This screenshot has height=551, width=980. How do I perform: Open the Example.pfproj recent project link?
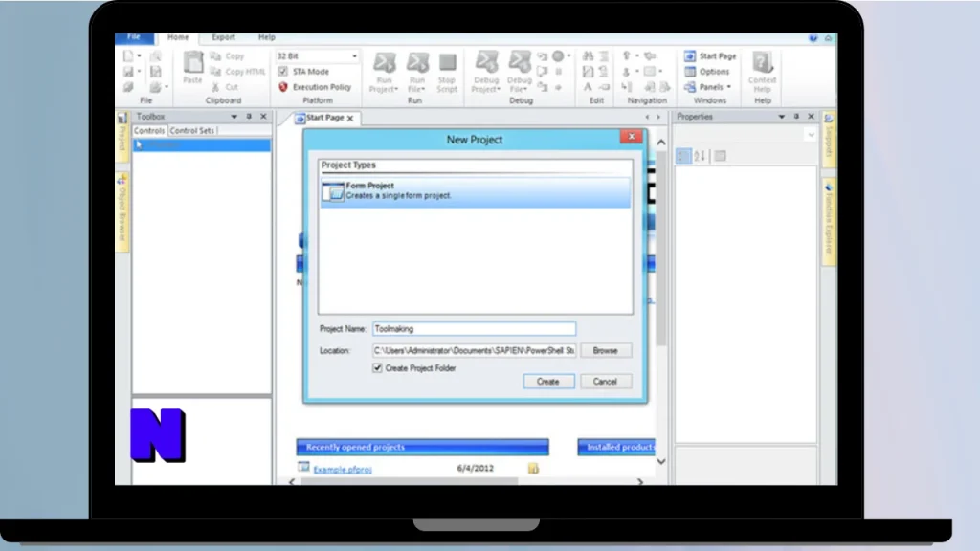343,469
